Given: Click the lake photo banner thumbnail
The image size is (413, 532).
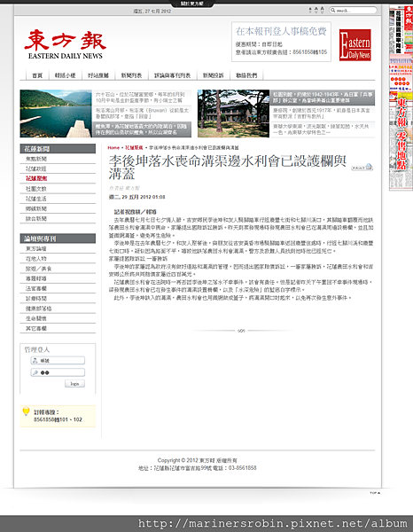Looking at the screenshot, I should click(56, 113).
